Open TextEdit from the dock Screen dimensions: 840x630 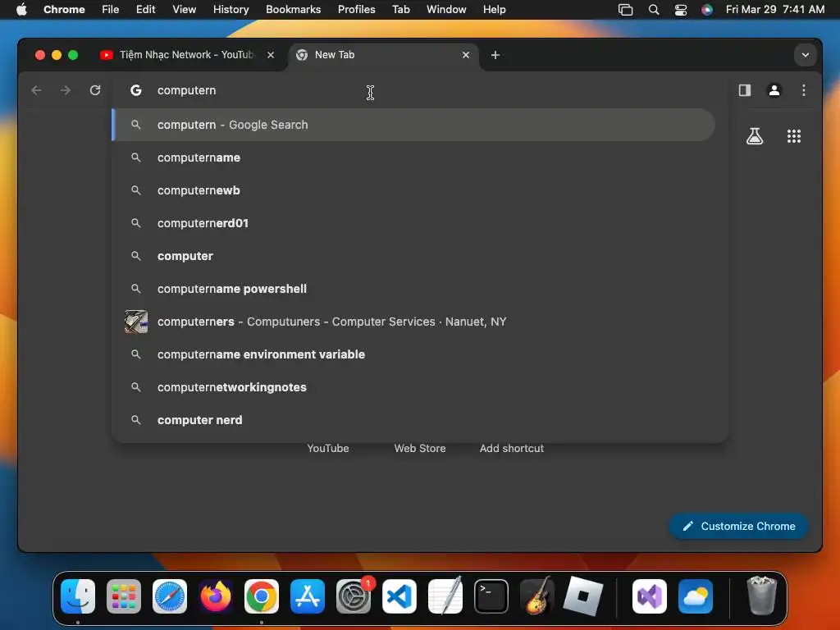445,596
